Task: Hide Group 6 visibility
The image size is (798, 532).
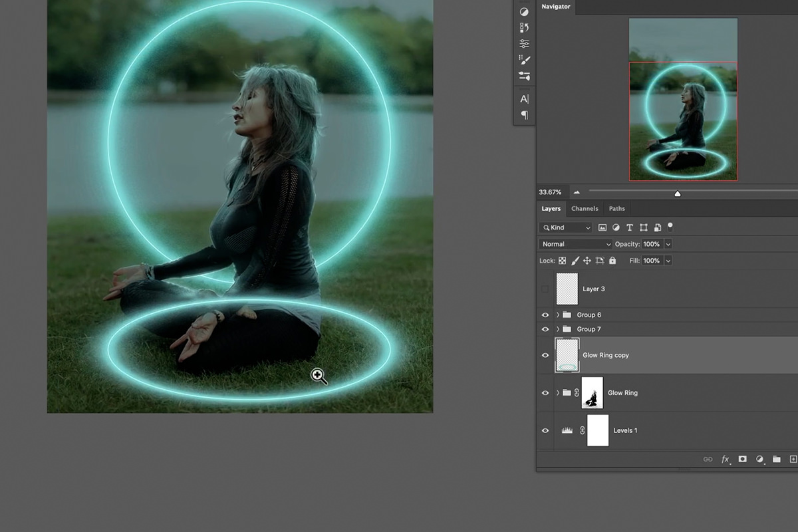Action: pos(545,315)
